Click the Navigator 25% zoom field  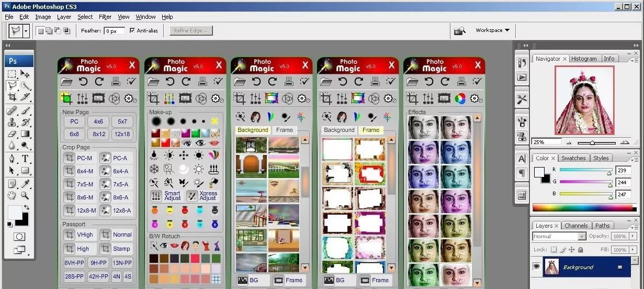pos(547,142)
